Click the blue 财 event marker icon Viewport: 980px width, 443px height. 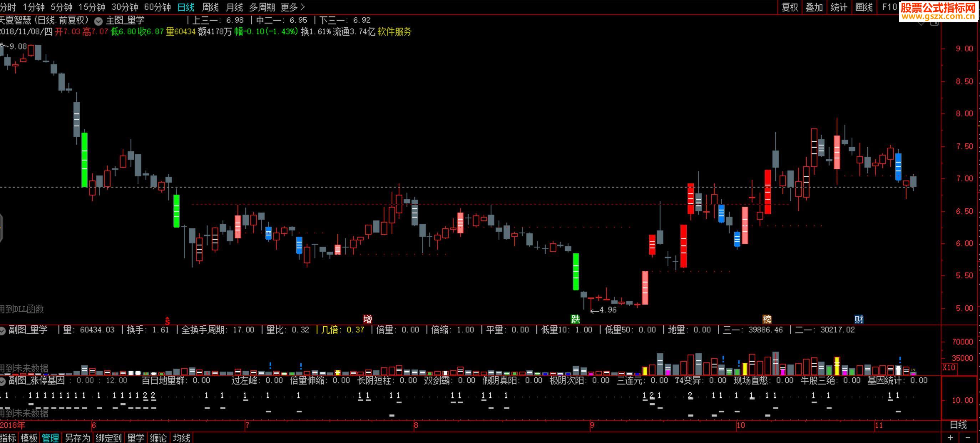coord(859,319)
